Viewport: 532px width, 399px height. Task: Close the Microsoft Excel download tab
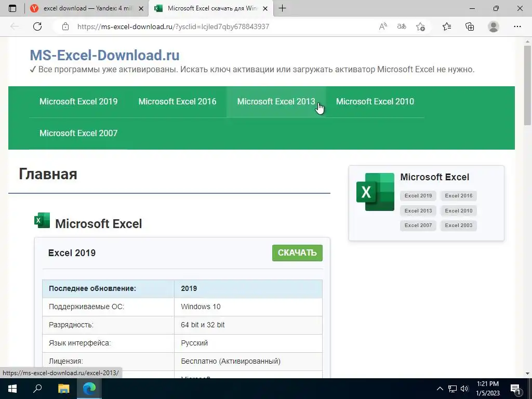pos(265,8)
